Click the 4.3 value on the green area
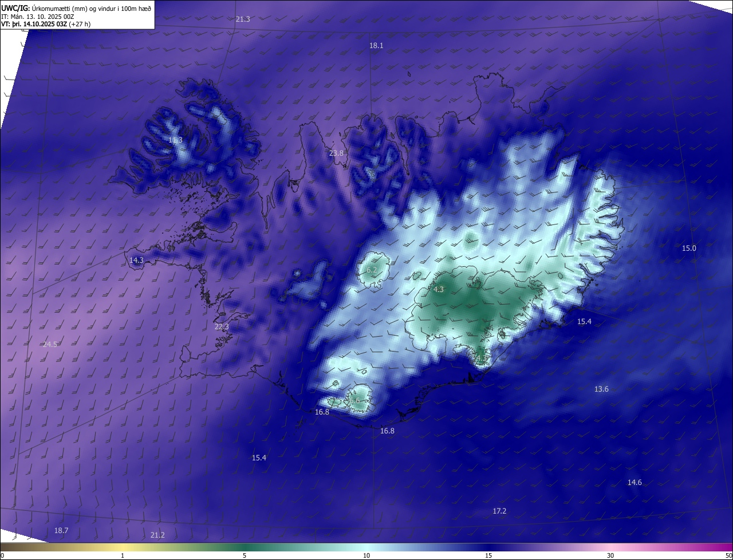733x560 pixels. pos(438,289)
